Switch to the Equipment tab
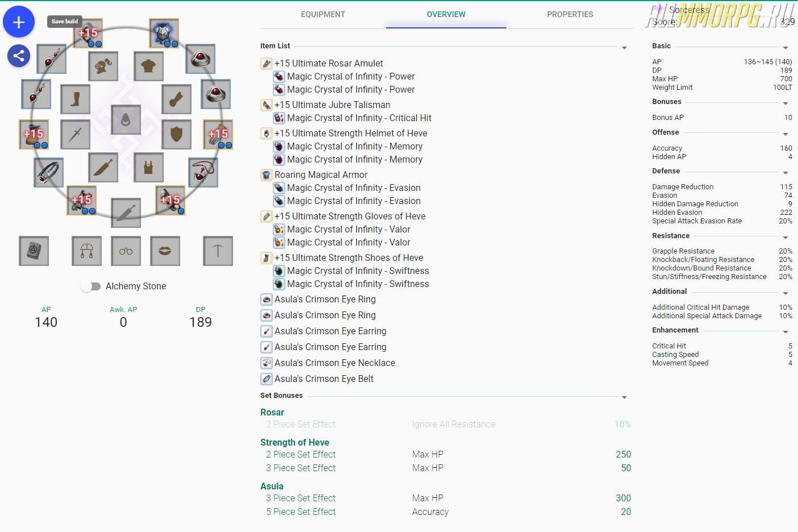The image size is (798, 532). coord(323,14)
